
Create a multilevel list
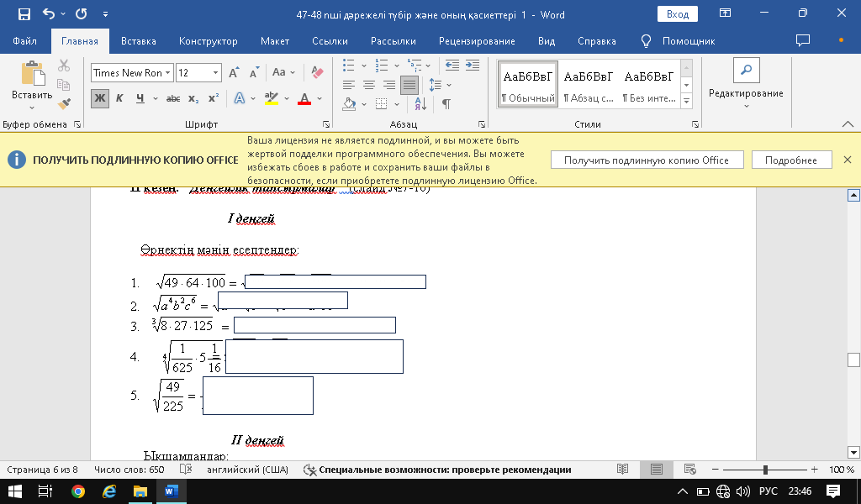pyautogui.click(x=415, y=66)
